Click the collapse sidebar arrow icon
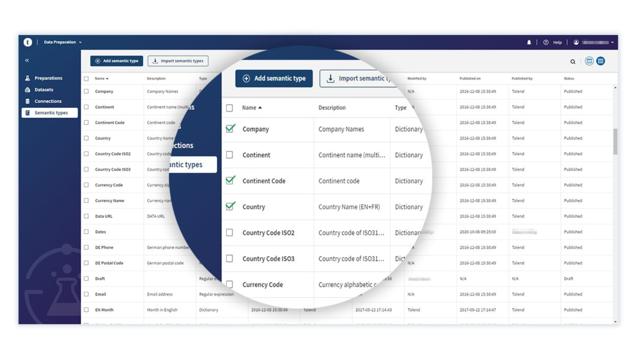This screenshot has height=362, width=644. [26, 60]
